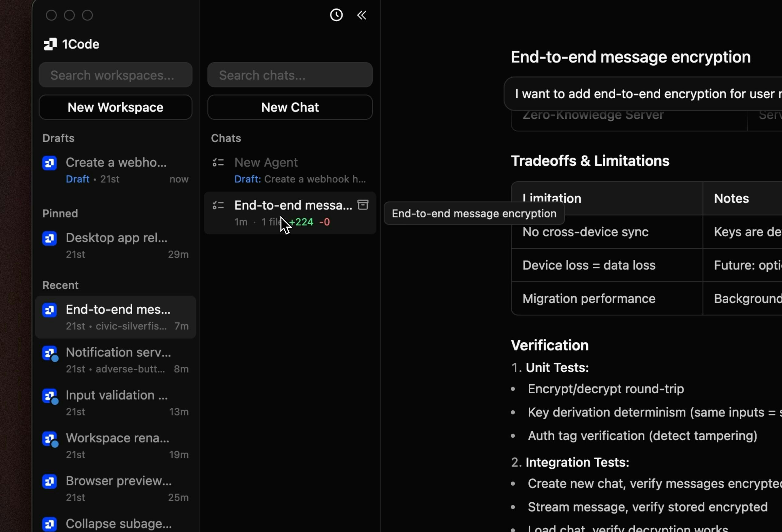Screen dimensions: 782x532
Task: Click the workspace icon beside Desktop app release
Action: 49,238
